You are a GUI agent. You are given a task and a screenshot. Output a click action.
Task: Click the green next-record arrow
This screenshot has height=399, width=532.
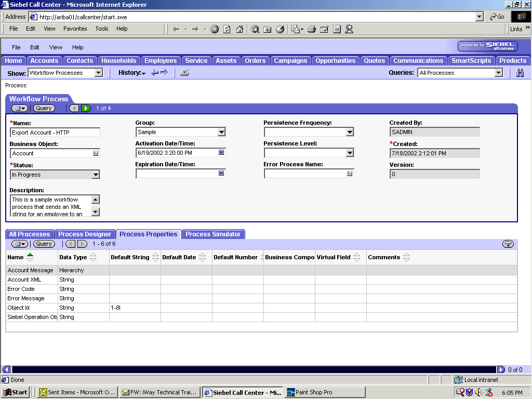click(85, 108)
